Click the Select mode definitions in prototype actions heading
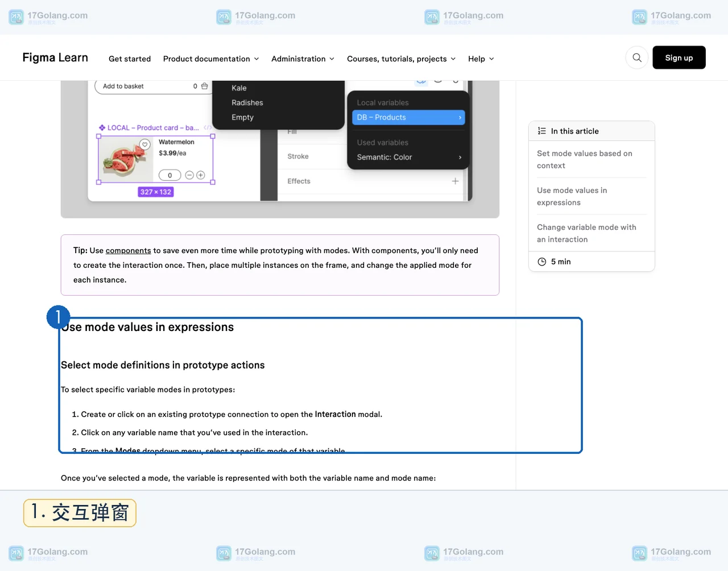The height and width of the screenshot is (571, 728). coord(163,365)
